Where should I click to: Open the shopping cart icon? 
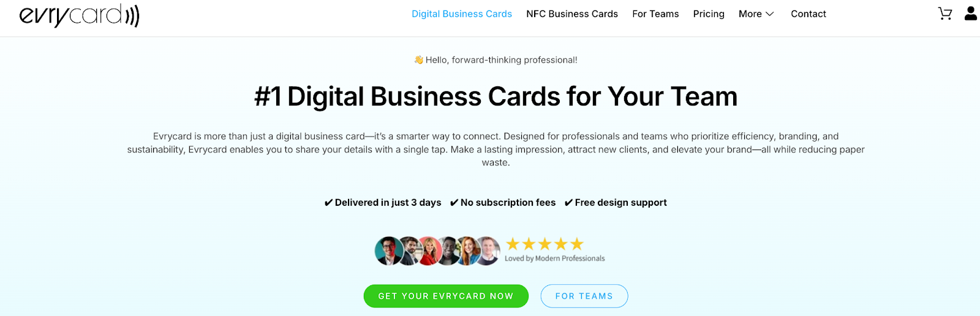945,13
